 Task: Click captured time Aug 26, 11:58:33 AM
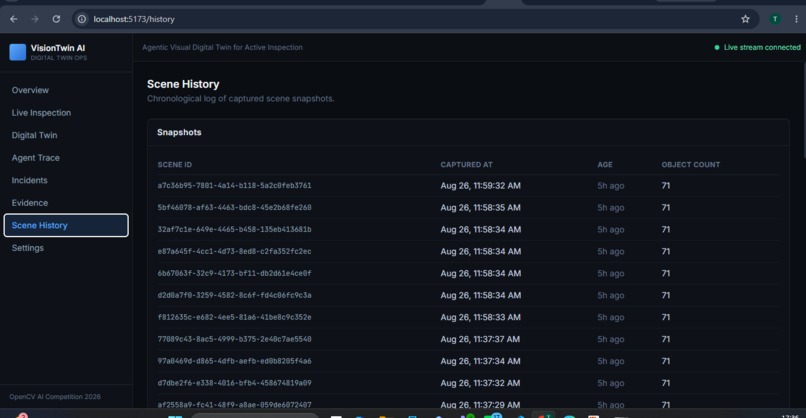[480, 317]
